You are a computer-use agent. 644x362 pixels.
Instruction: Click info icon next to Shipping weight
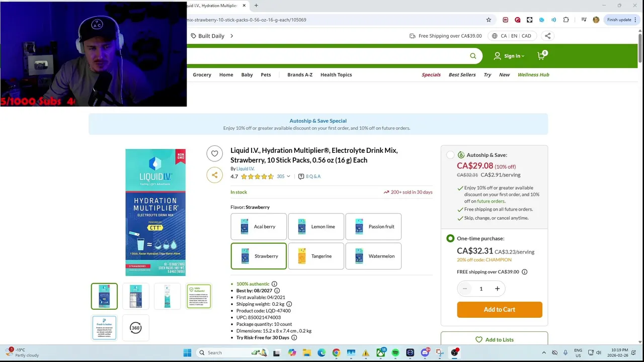click(x=289, y=304)
